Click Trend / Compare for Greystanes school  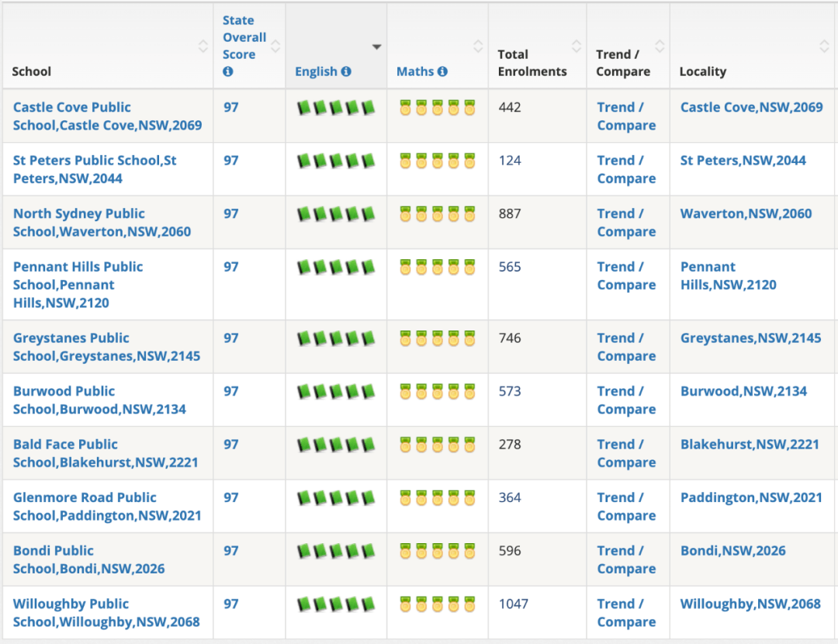(x=626, y=347)
